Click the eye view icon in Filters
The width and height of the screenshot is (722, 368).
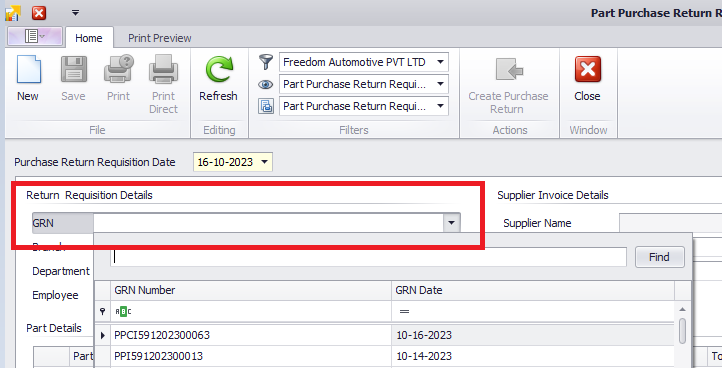click(266, 84)
